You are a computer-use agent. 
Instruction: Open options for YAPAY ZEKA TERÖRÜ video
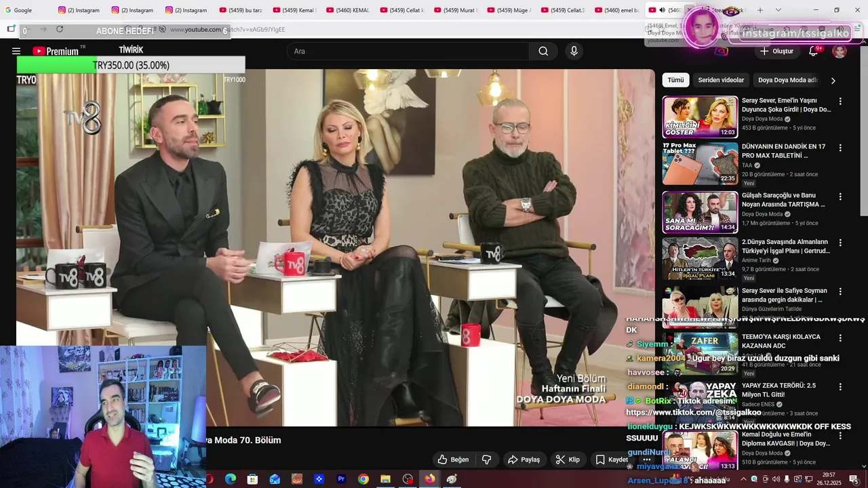point(840,386)
